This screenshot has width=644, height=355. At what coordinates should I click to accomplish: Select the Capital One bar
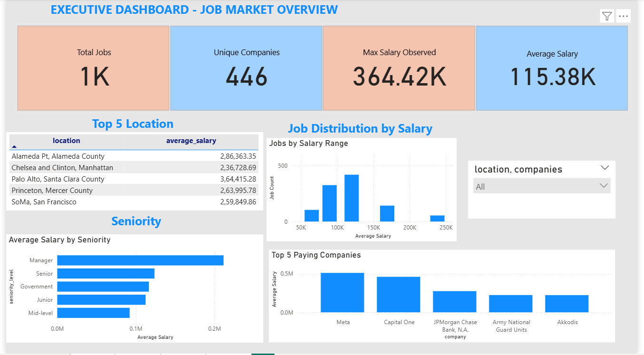coord(399,294)
